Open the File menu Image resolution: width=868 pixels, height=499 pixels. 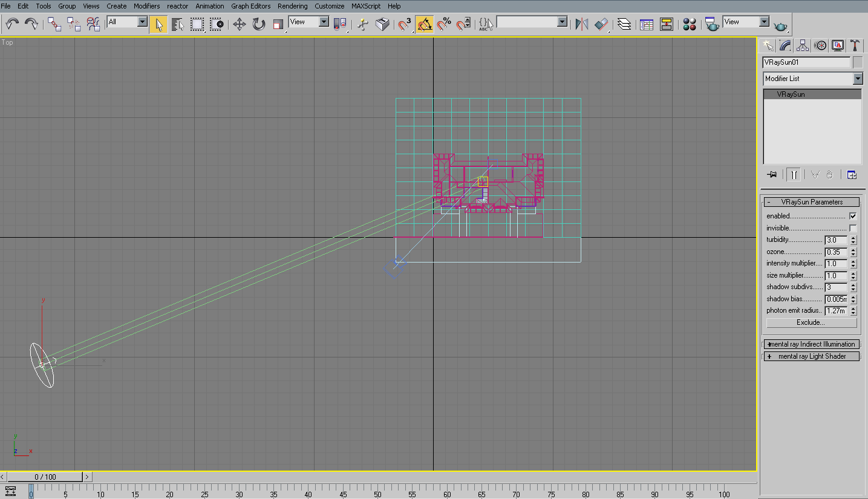point(6,6)
